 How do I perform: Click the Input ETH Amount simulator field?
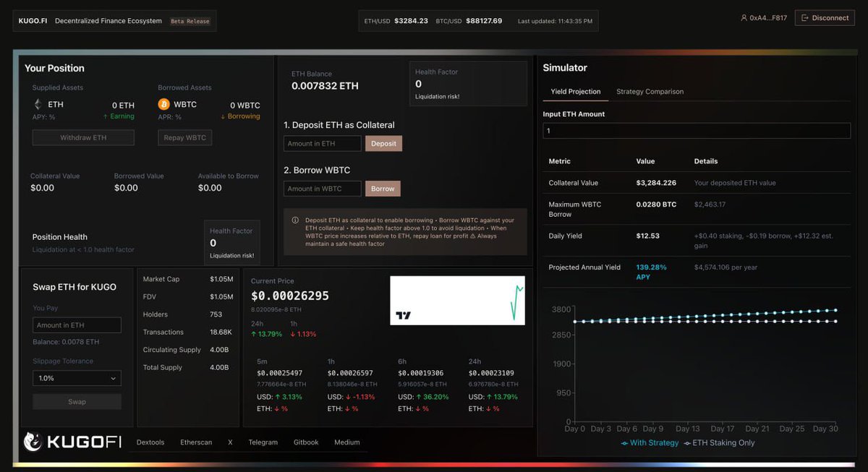(697, 131)
